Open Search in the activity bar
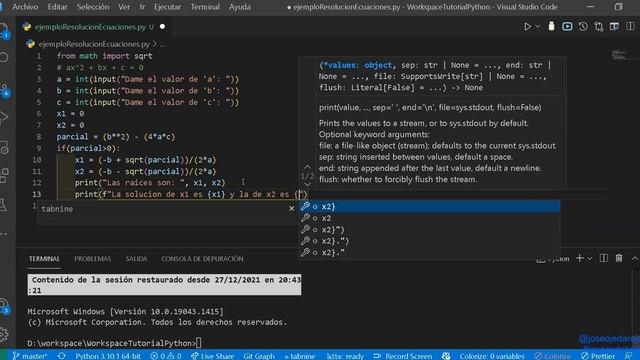The image size is (640, 360). 4,57
